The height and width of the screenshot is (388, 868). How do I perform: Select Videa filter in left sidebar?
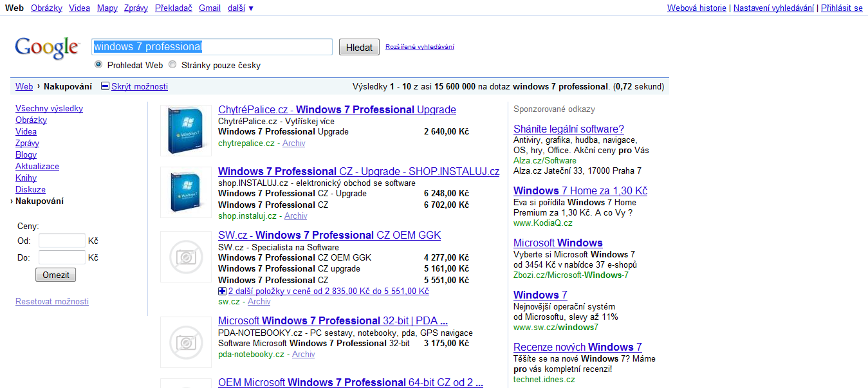[26, 132]
